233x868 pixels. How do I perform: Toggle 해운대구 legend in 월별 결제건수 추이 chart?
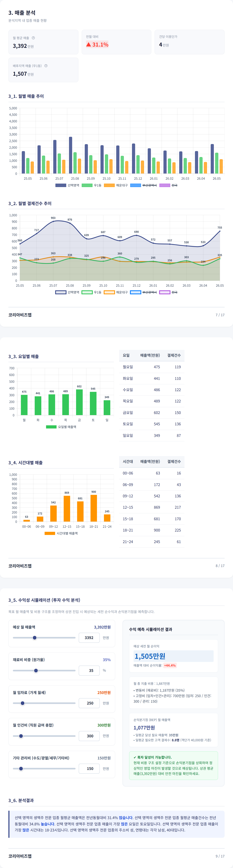click(x=116, y=292)
